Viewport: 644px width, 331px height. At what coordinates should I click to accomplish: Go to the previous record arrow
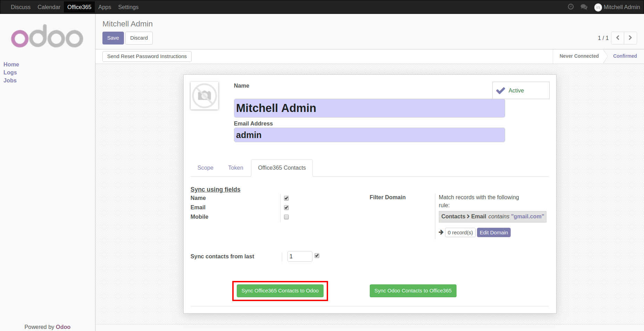(618, 38)
